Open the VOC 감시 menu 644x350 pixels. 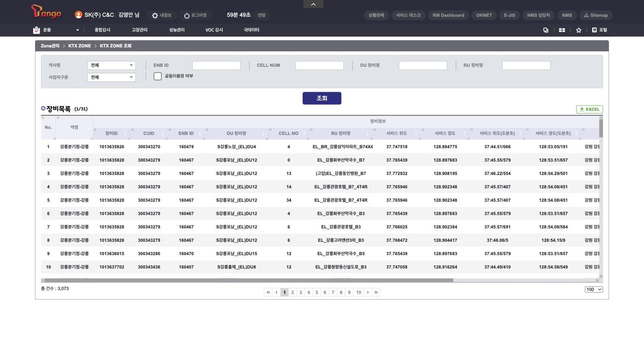point(214,30)
